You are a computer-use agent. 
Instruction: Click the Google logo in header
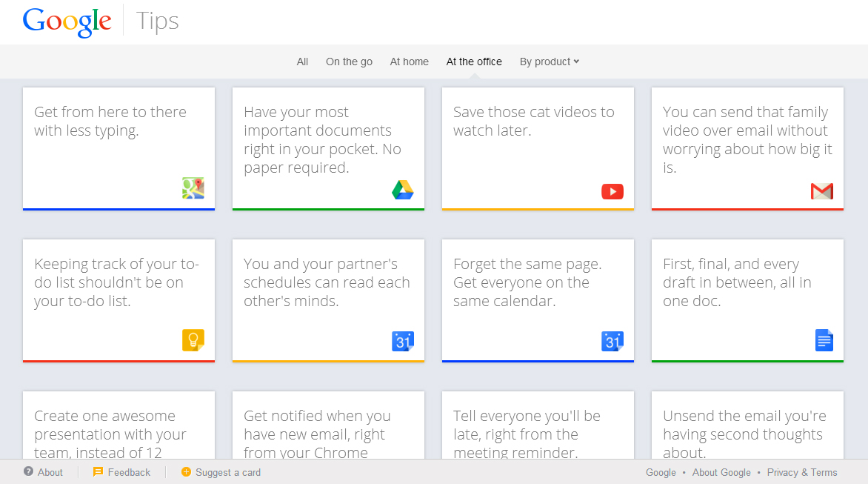pos(67,21)
